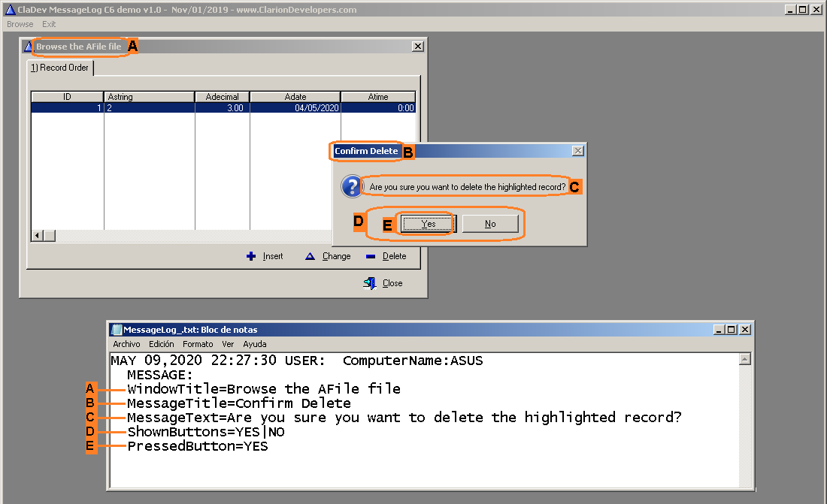Click the PressedButton=YES line in Notepad
The width and height of the screenshot is (827, 504).
pos(198,446)
